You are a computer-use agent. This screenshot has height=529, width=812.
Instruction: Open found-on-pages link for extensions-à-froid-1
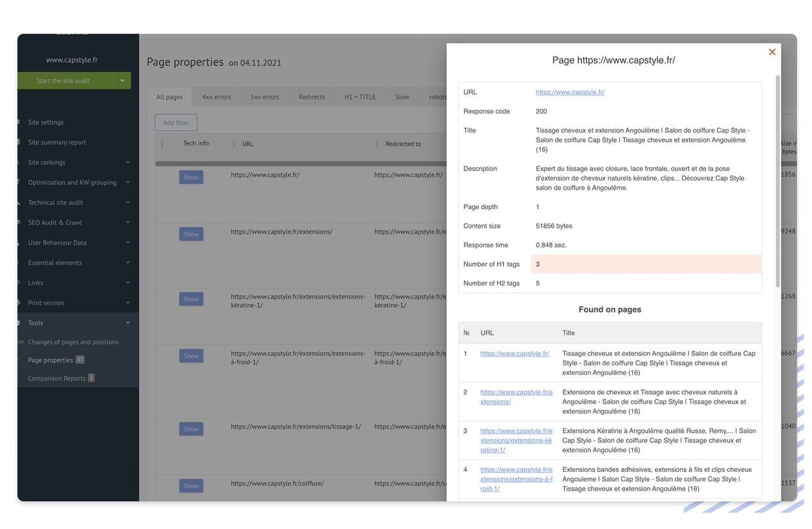coord(516,479)
